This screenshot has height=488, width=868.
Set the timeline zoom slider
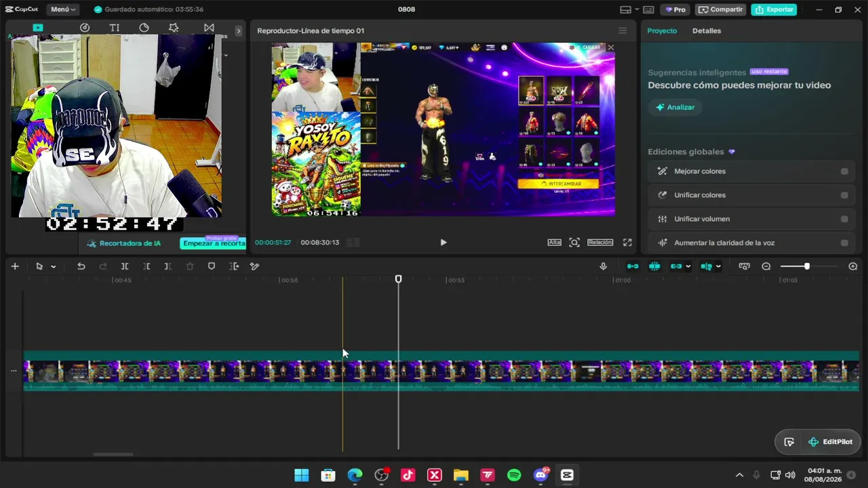click(806, 266)
